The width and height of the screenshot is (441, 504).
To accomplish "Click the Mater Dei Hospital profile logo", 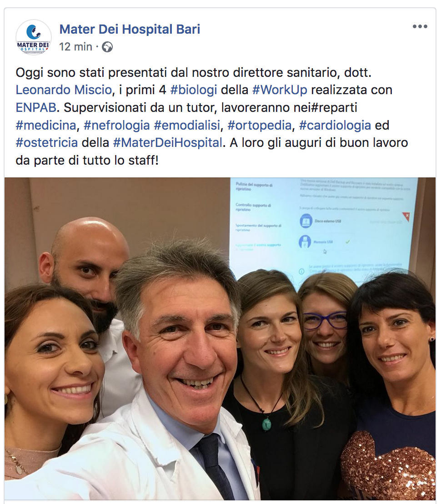I will point(33,37).
